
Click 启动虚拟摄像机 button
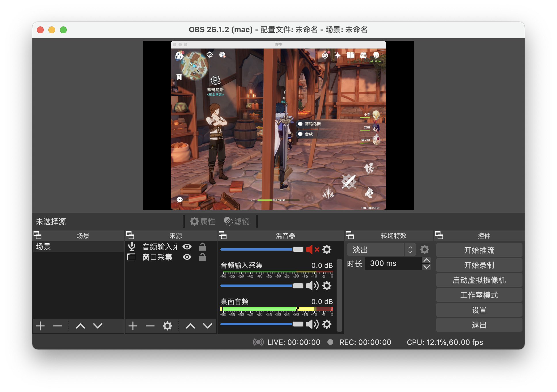[479, 280]
